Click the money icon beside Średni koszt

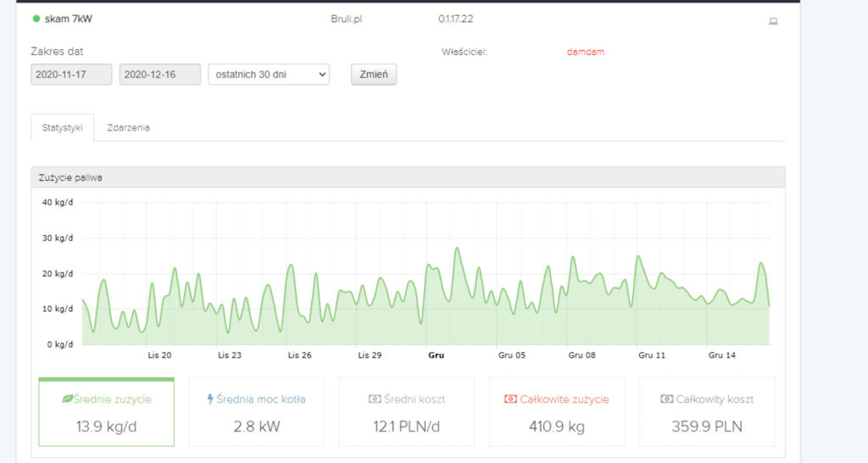(374, 399)
